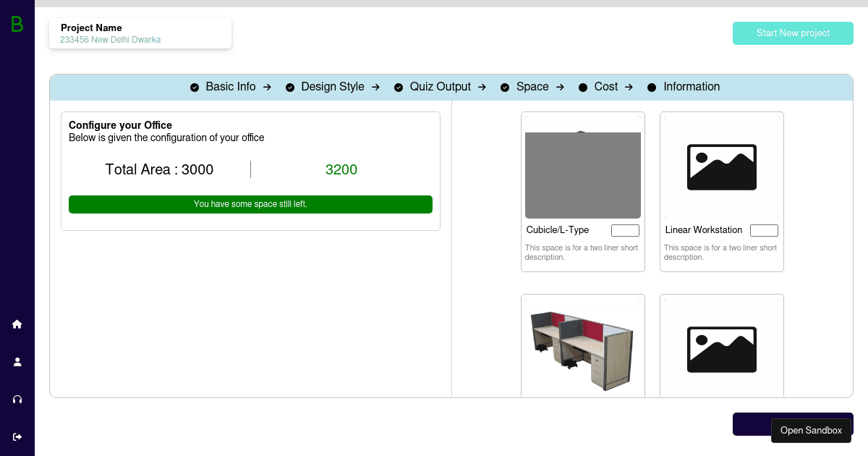Image resolution: width=868 pixels, height=456 pixels.
Task: Switch to the Space step
Action: (x=532, y=87)
